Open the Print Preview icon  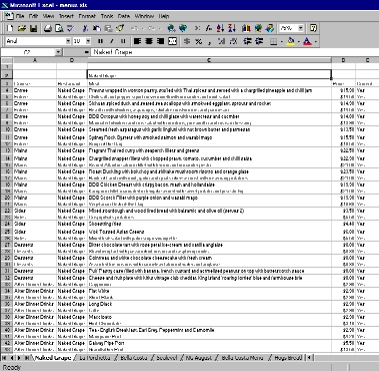(59, 28)
